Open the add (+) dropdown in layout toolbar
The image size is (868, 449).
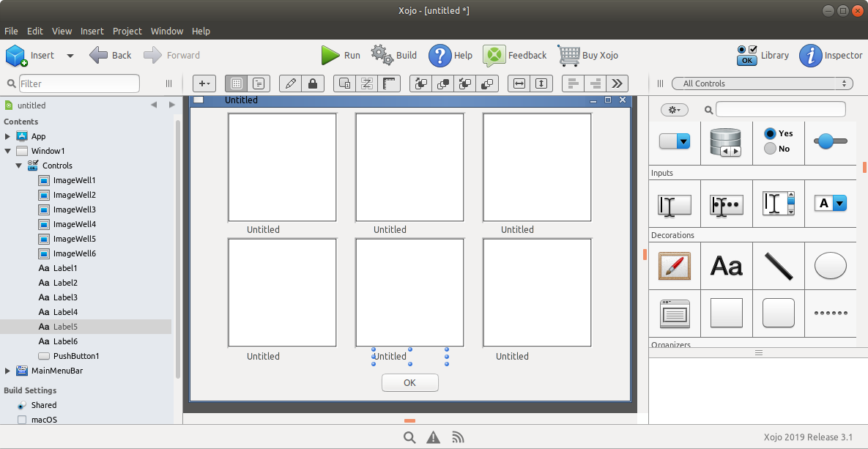pos(204,84)
